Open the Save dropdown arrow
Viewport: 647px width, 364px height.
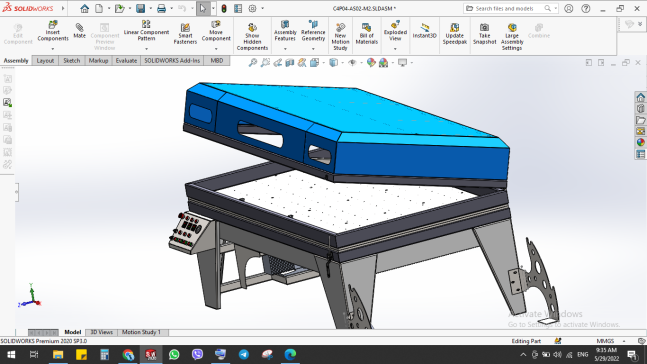(x=151, y=8)
